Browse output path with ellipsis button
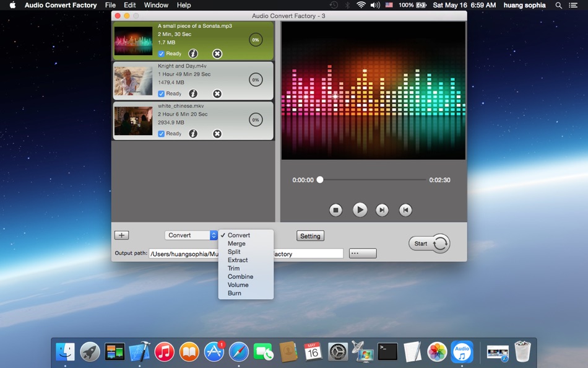Viewport: 588px width, 368px height. click(363, 253)
